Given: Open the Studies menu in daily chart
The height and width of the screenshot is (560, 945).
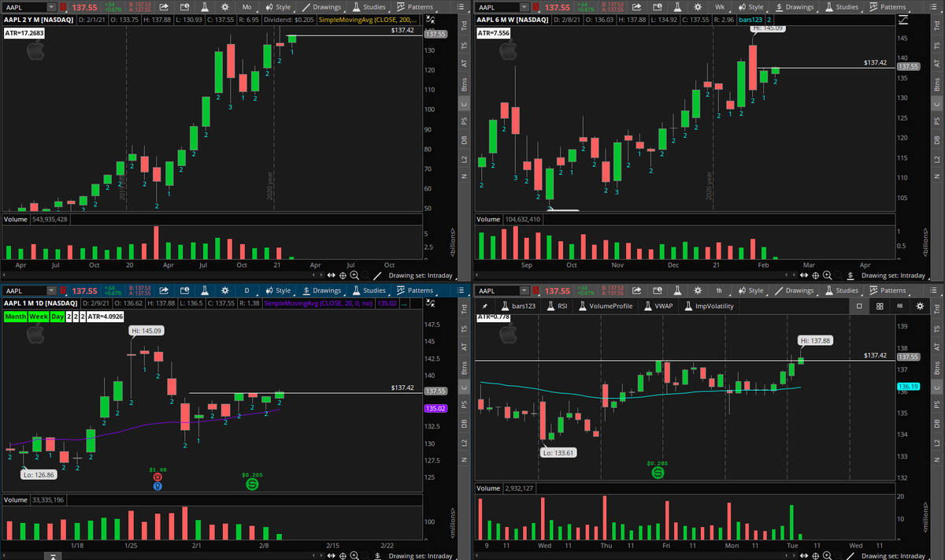Looking at the screenshot, I should [369, 291].
